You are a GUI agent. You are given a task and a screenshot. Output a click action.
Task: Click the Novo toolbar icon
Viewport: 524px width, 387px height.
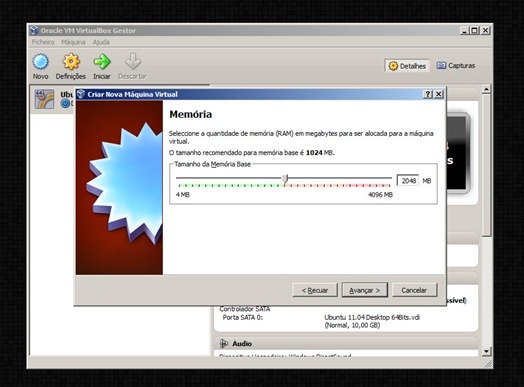(x=40, y=62)
